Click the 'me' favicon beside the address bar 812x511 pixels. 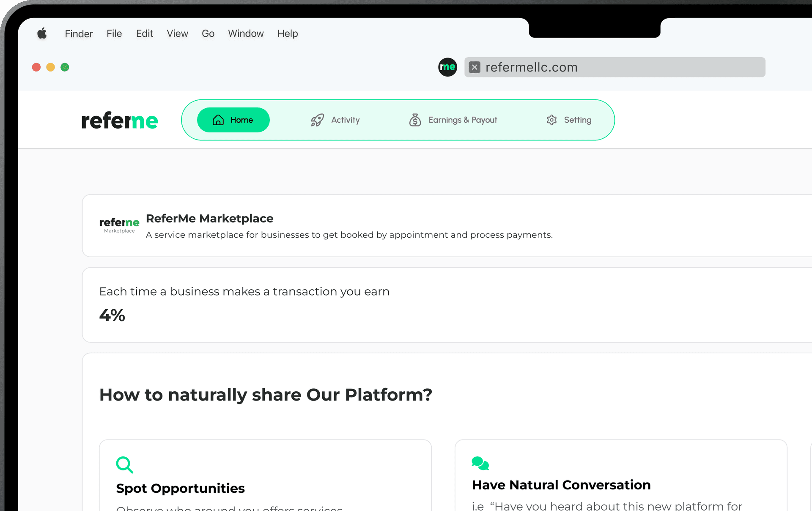pyautogui.click(x=447, y=67)
